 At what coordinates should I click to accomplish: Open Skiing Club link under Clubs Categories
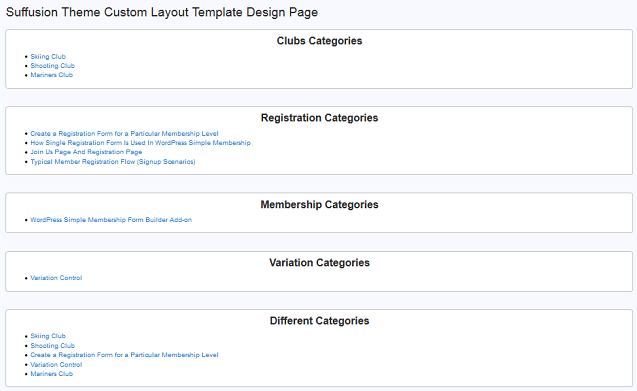(48, 56)
